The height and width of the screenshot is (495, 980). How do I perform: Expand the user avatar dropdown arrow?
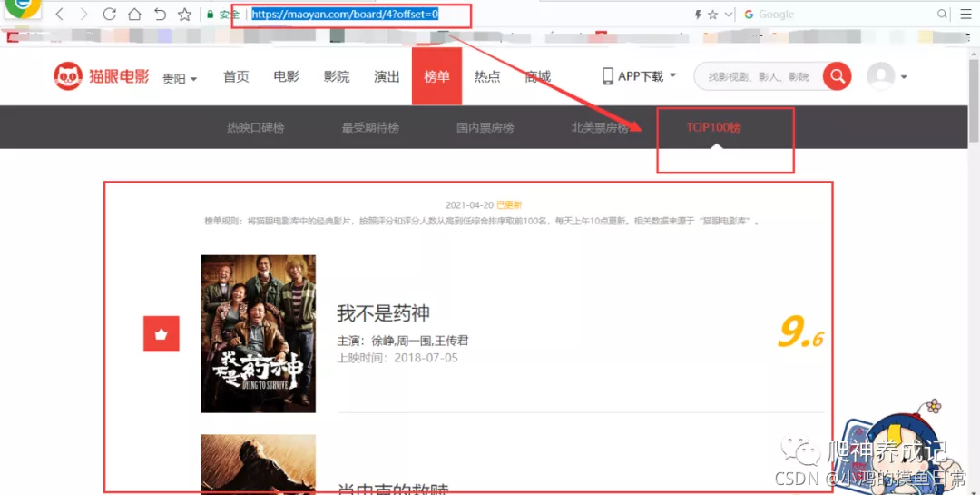pos(904,77)
